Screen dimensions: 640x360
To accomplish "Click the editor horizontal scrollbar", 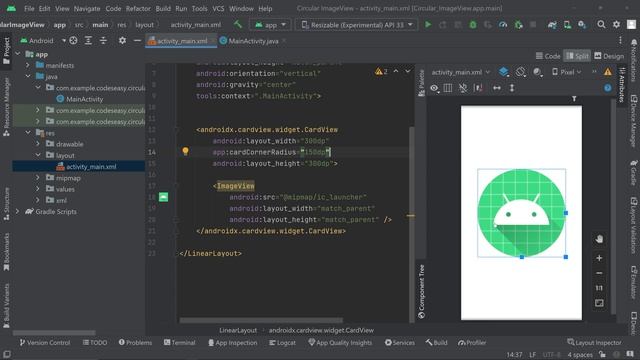I will pyautogui.click(x=261, y=320).
